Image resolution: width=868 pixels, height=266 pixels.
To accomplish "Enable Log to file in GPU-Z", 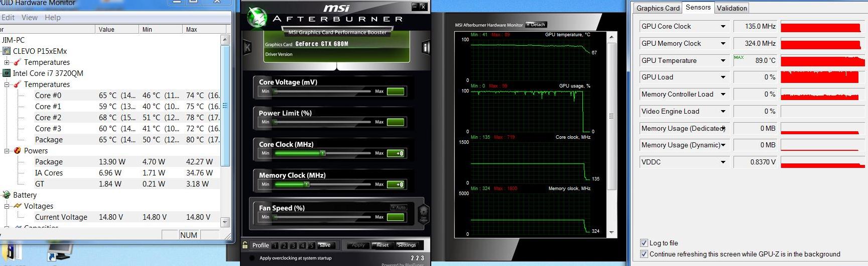I will pyautogui.click(x=644, y=243).
